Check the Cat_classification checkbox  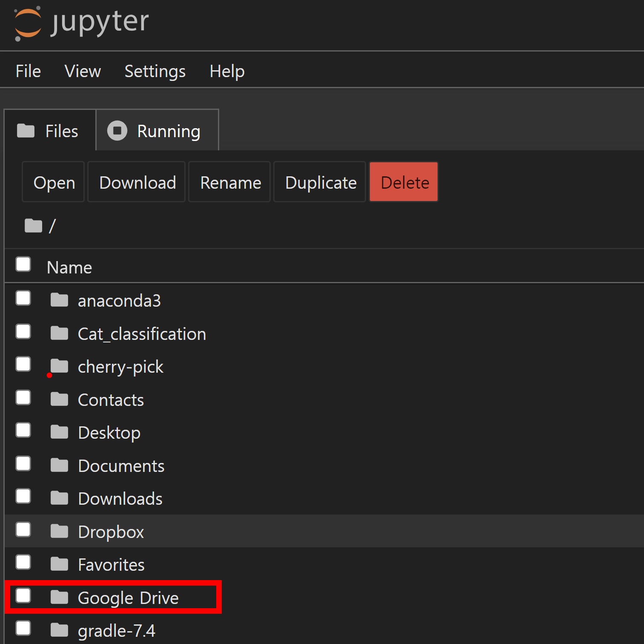tap(23, 331)
